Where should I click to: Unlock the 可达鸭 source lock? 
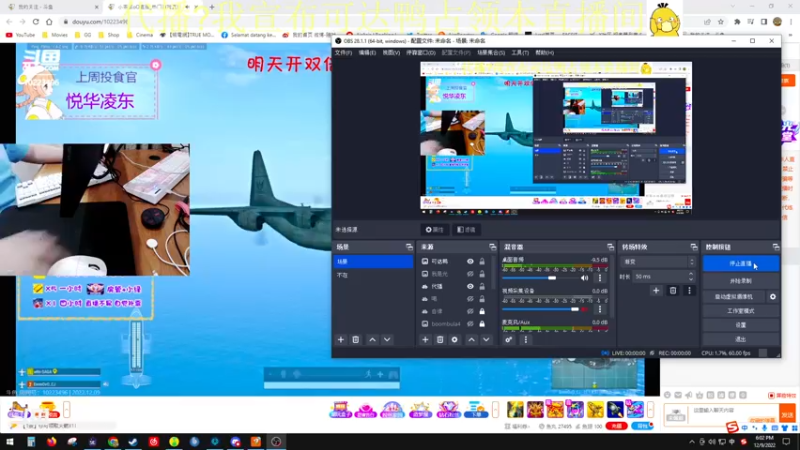(482, 261)
